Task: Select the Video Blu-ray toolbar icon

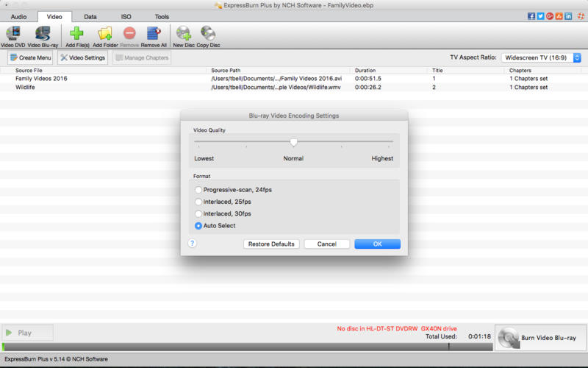Action: [44, 33]
